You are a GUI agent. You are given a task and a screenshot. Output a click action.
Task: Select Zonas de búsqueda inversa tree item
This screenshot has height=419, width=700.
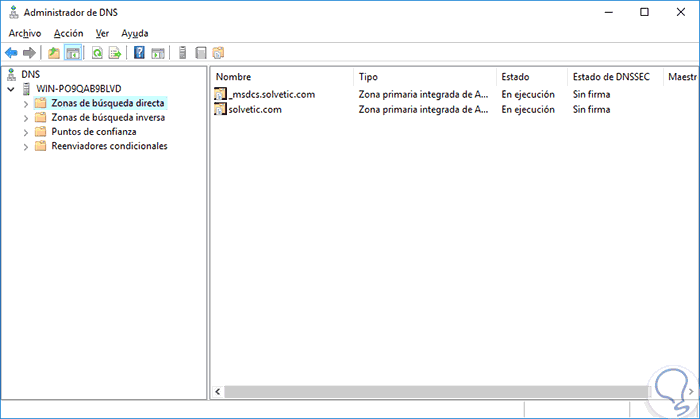point(108,117)
